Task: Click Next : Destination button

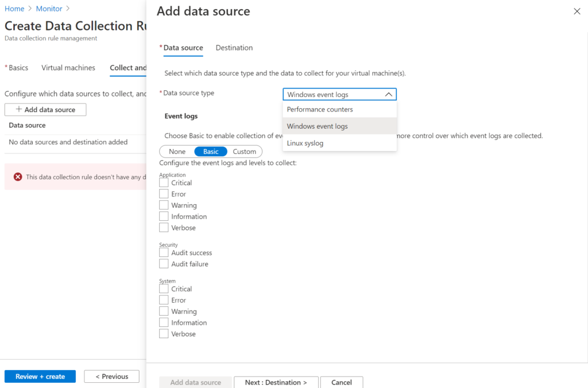Action: (x=276, y=382)
